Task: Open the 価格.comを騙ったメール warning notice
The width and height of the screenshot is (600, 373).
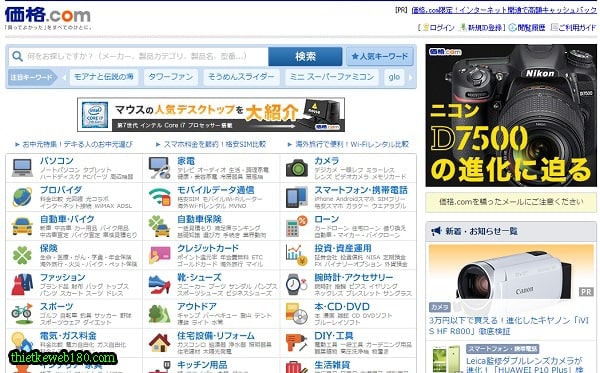Action: coord(511,202)
